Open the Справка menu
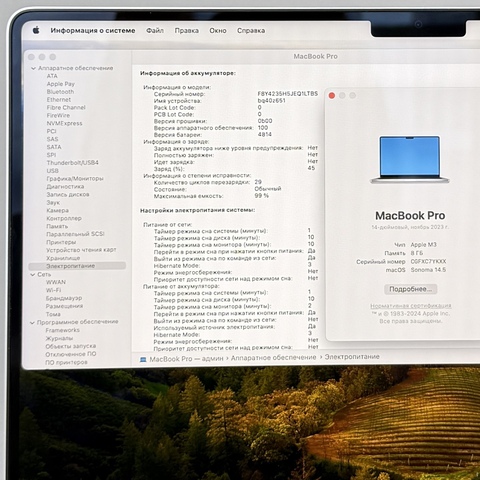The height and width of the screenshot is (480, 480). click(251, 30)
